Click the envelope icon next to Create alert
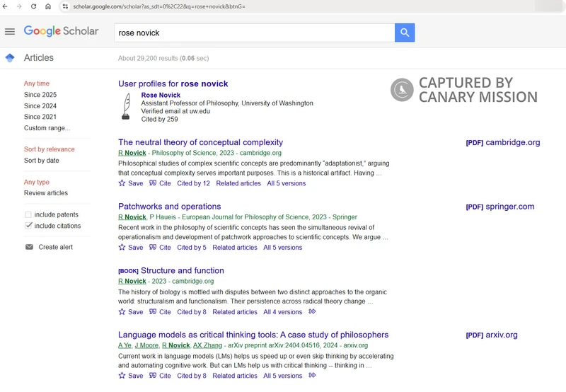 (29, 247)
